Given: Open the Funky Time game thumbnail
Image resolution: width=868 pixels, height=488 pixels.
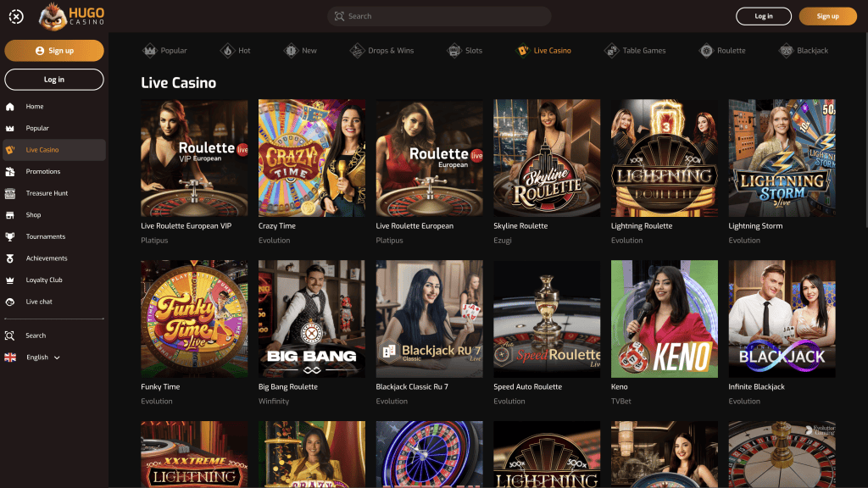Looking at the screenshot, I should (x=194, y=319).
